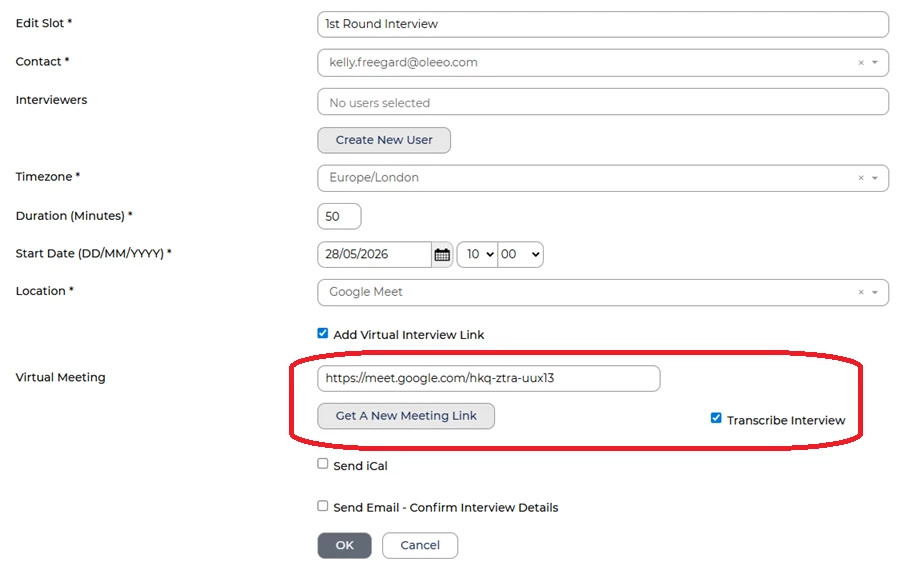
Task: Enable the Send iCal checkbox
Action: click(323, 463)
